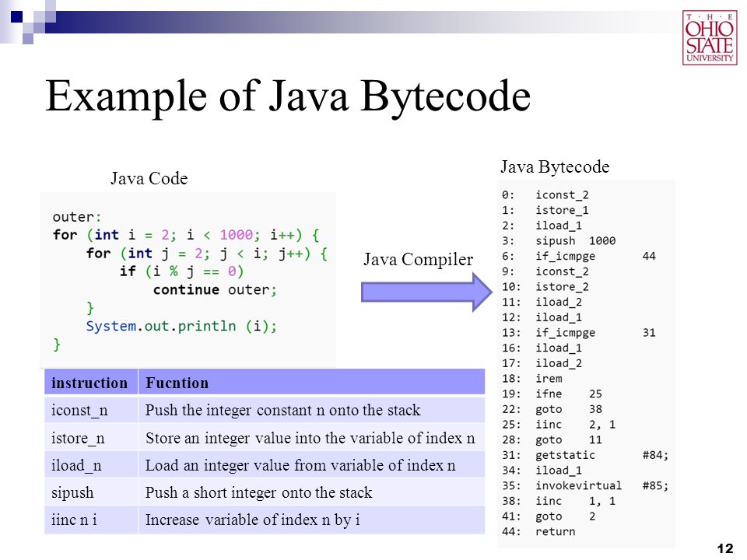Viewport: 747px width, 560px height.
Task: Select the "for (int j = 2; j < i; j++)" line
Action: tap(207, 254)
